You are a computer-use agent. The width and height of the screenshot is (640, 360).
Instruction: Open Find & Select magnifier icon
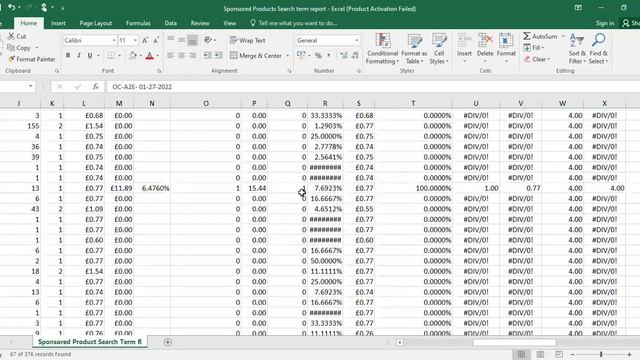598,41
